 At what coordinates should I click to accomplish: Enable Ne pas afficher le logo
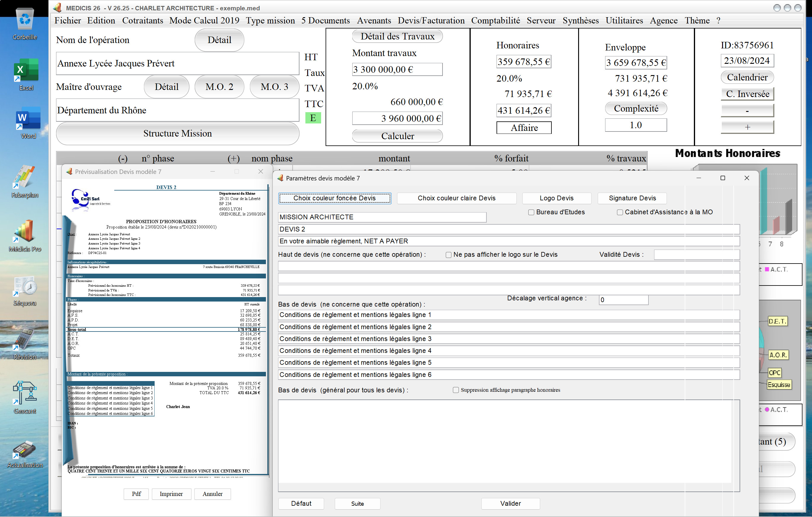tap(448, 255)
